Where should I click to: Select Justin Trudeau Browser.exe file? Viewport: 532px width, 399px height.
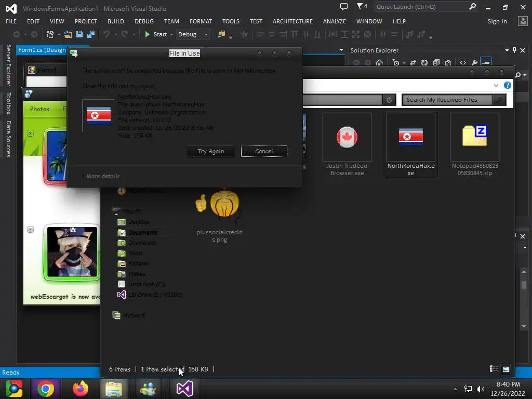(347, 145)
